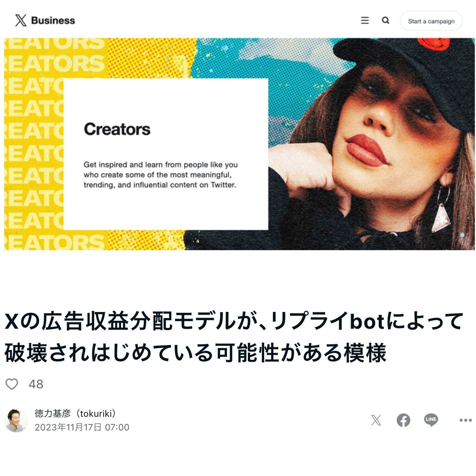
Task: Open the hamburger menu
Action: [x=365, y=20]
